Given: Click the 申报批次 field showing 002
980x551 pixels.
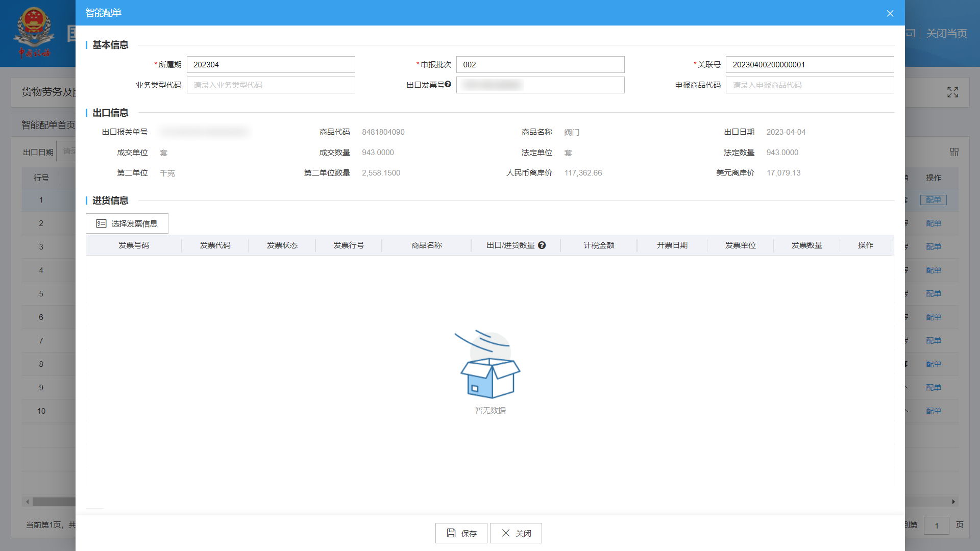Looking at the screenshot, I should point(540,64).
